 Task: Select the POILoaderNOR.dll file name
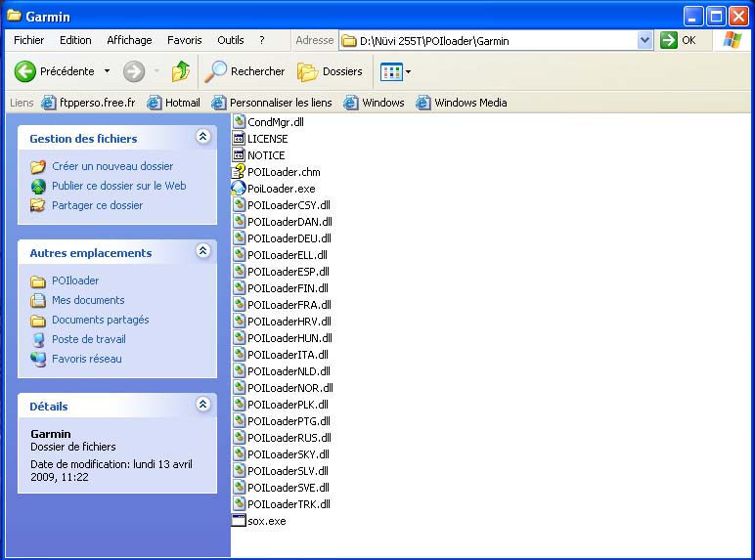[290, 388]
